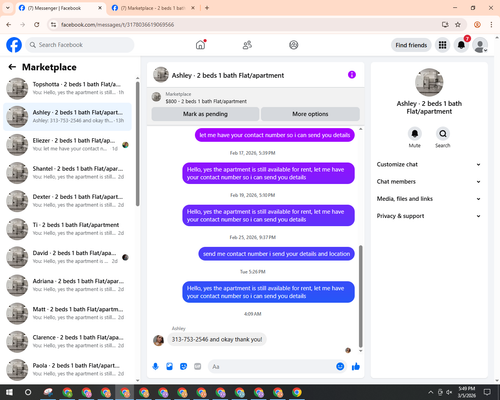Open Chrome profile avatar icon
500x400 pixels.
[x=477, y=25]
